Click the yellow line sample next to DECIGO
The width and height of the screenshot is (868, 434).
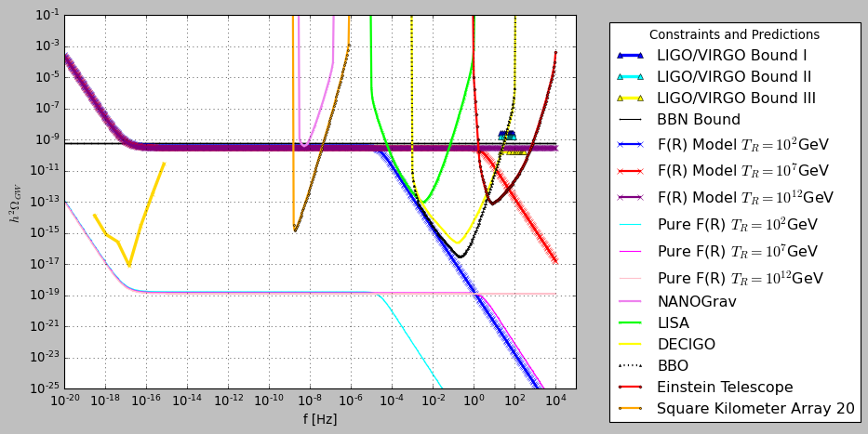(631, 345)
